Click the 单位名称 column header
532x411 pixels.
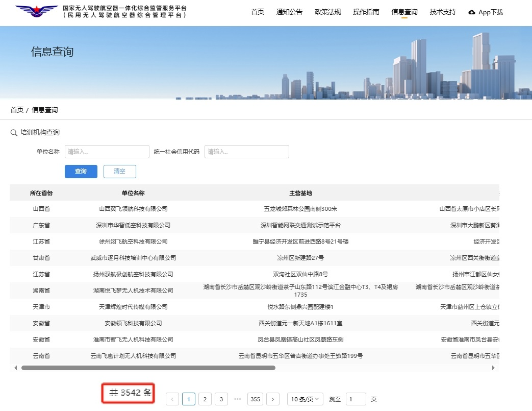coord(133,193)
